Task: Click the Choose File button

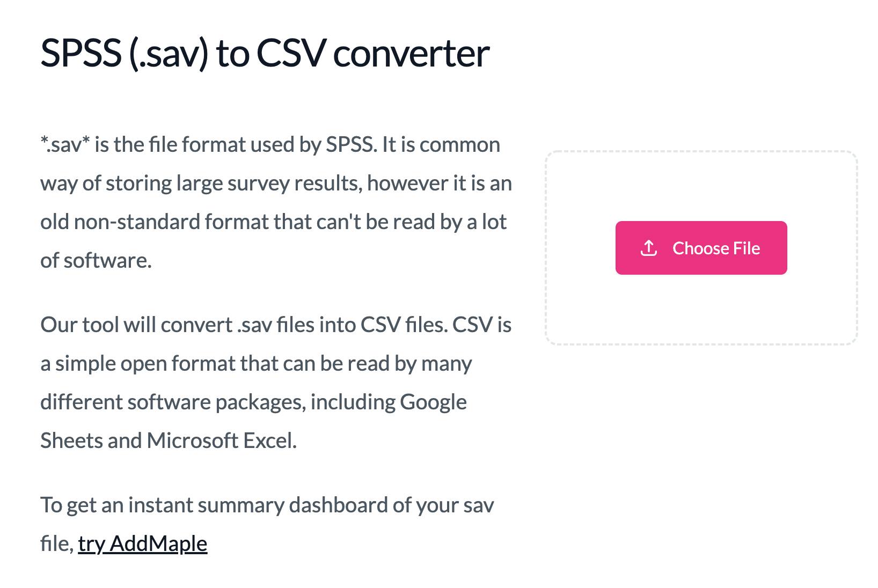Action: 701,248
